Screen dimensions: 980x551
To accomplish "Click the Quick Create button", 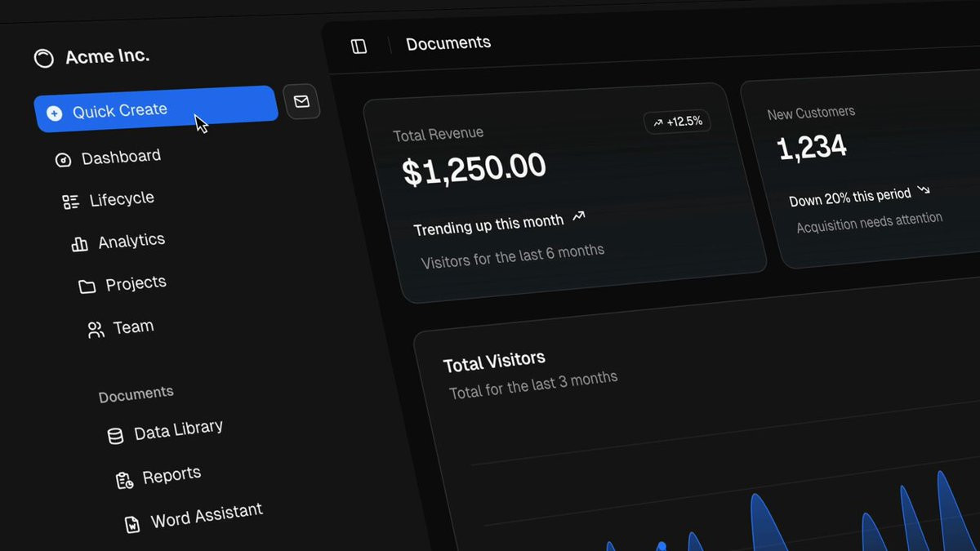I will [x=156, y=109].
